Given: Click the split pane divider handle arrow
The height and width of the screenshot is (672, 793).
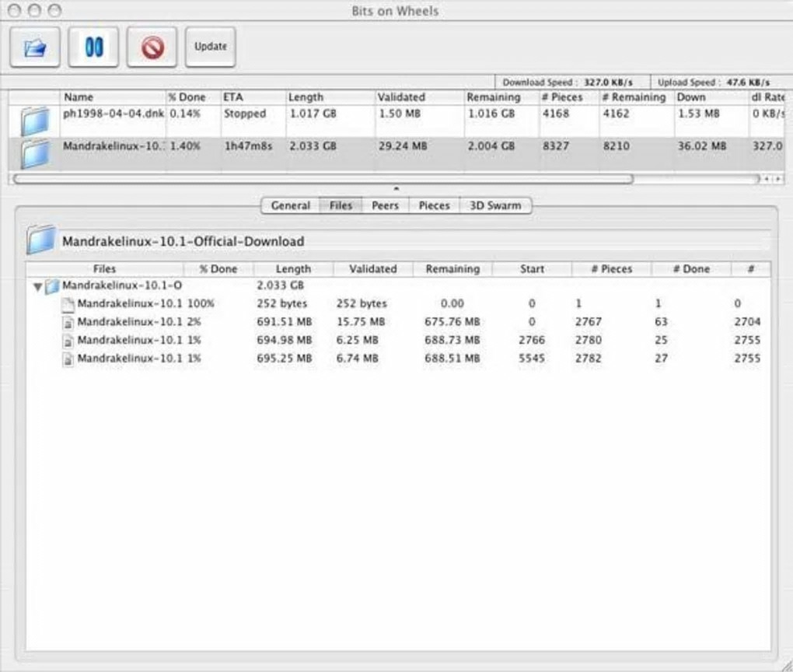Looking at the screenshot, I should (396, 189).
